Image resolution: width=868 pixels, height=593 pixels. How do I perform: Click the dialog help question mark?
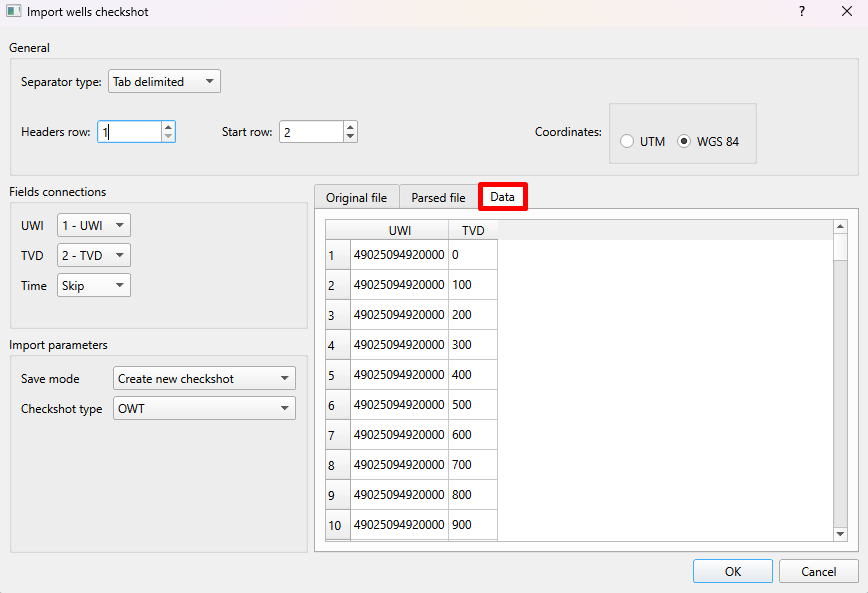[802, 11]
